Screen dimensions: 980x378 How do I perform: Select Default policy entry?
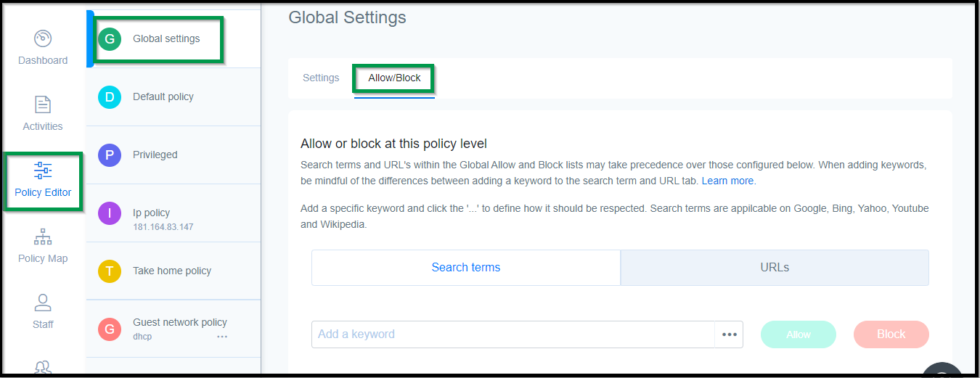point(173,97)
